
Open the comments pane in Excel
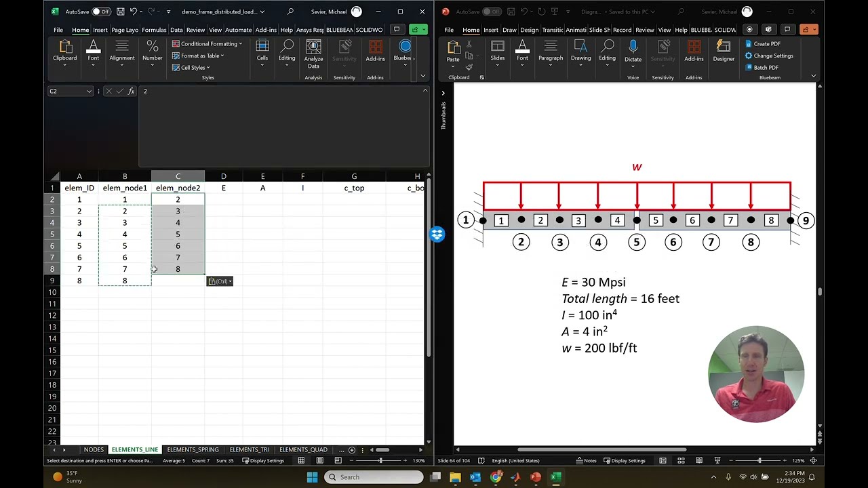397,30
